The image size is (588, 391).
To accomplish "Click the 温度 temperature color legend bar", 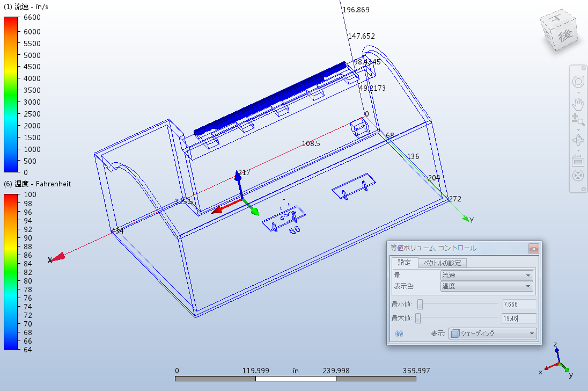I will 11,272.
